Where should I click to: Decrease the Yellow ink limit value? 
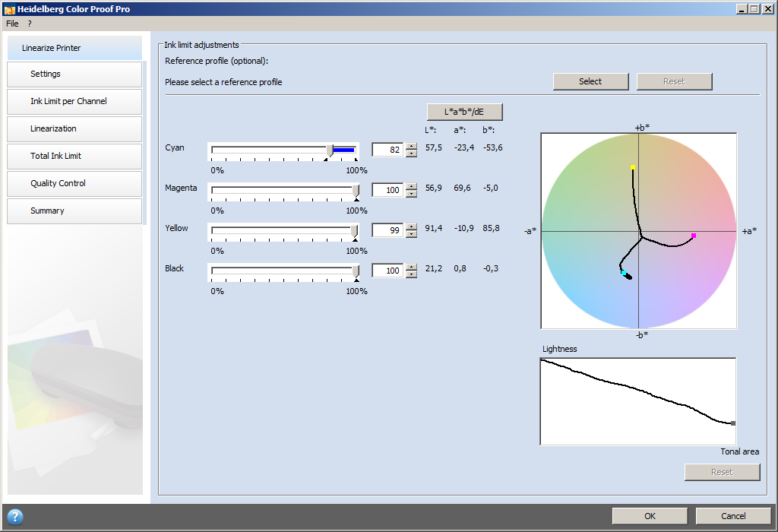pyautogui.click(x=411, y=234)
